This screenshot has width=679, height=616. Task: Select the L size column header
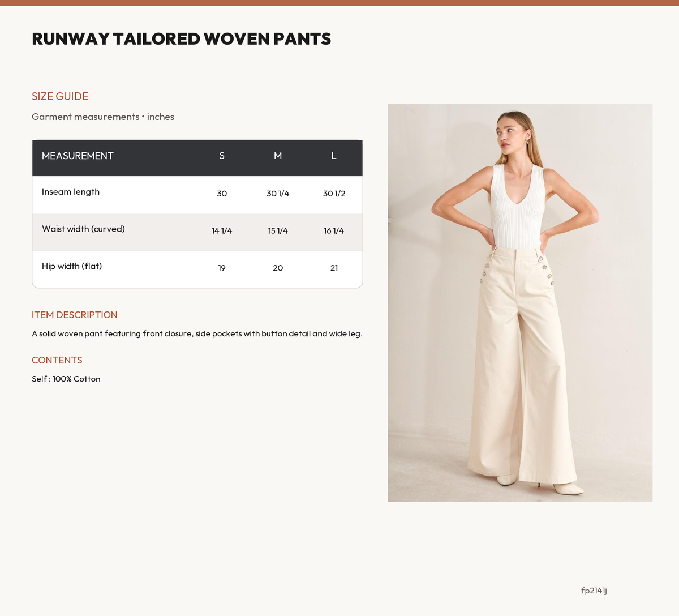pos(334,156)
